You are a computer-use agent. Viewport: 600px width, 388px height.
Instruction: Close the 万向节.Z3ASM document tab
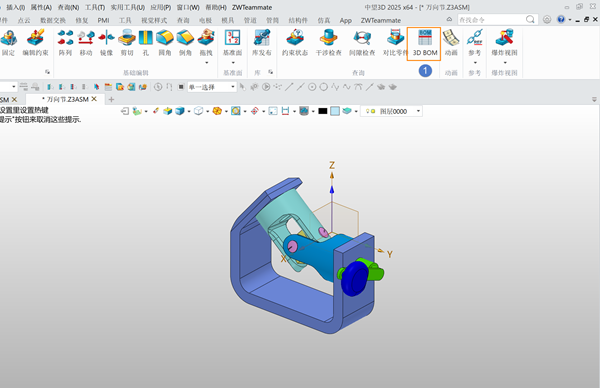pos(94,99)
